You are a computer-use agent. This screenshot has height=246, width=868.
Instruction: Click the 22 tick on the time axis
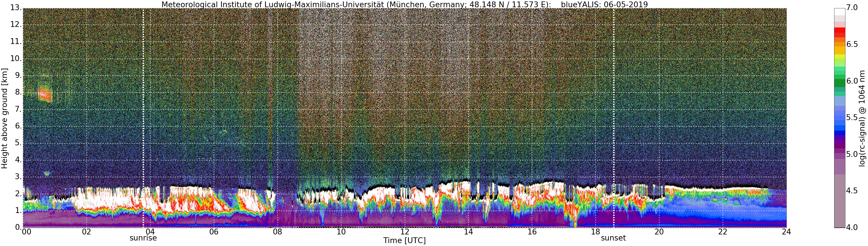[723, 232]
